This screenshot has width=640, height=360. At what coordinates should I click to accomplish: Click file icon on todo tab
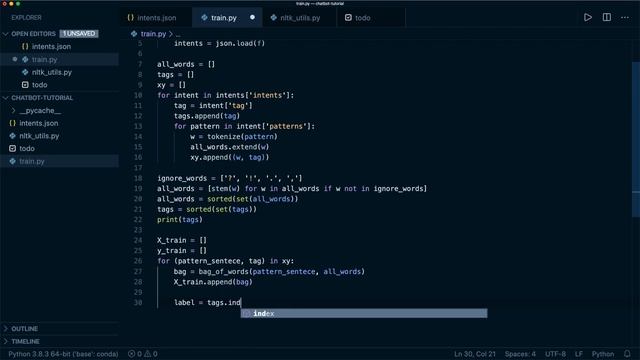click(x=348, y=18)
